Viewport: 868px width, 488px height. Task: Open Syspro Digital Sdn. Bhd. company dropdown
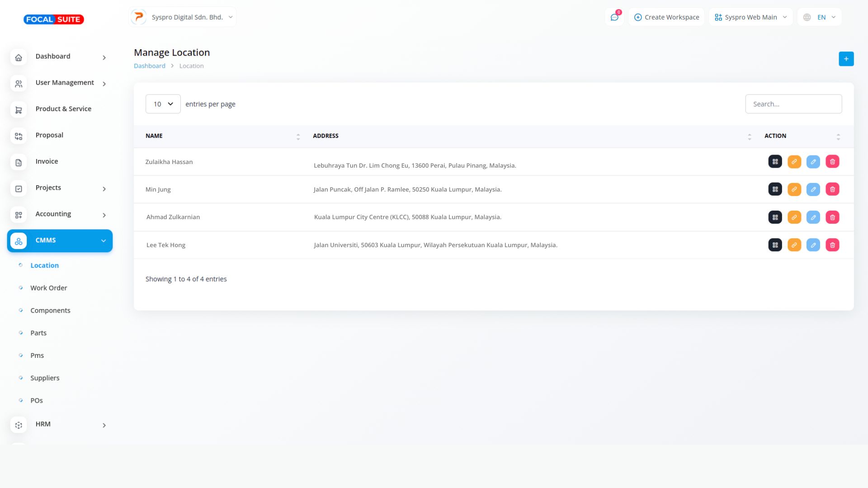[x=182, y=17]
